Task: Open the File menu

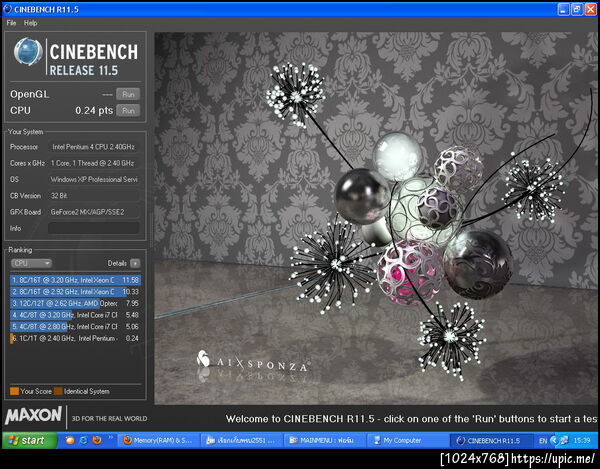Action: 11,23
